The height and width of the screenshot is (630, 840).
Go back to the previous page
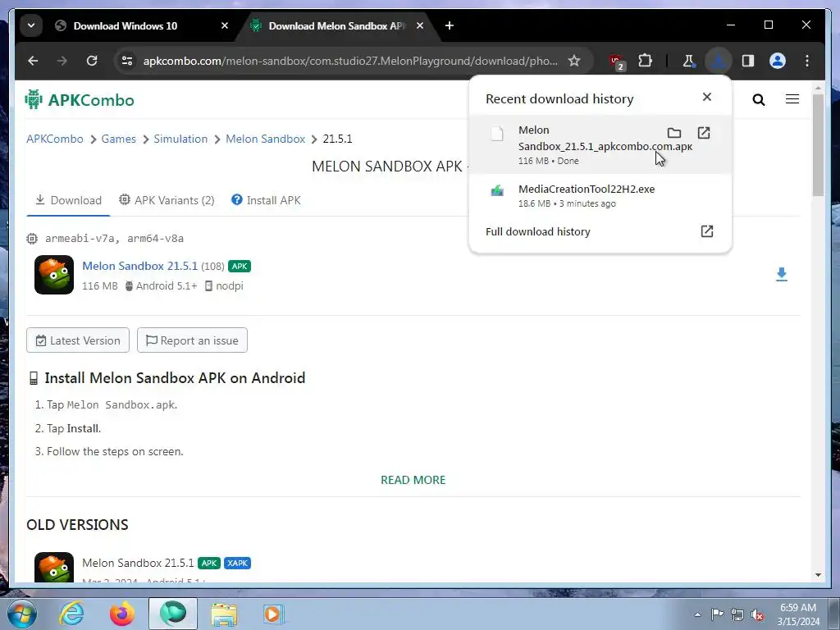pyautogui.click(x=33, y=61)
